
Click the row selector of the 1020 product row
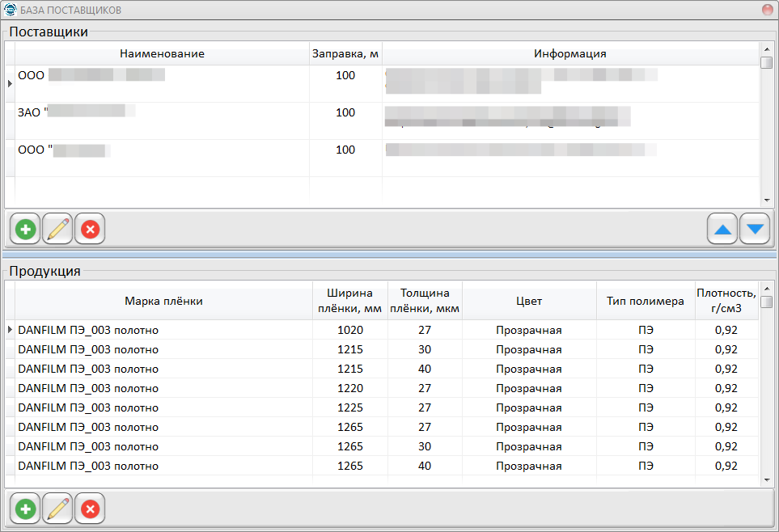[x=10, y=330]
